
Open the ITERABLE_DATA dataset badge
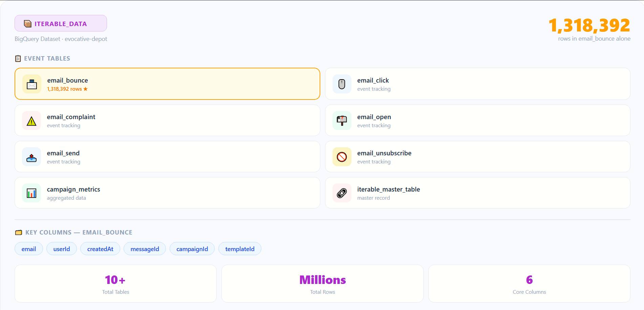point(61,23)
